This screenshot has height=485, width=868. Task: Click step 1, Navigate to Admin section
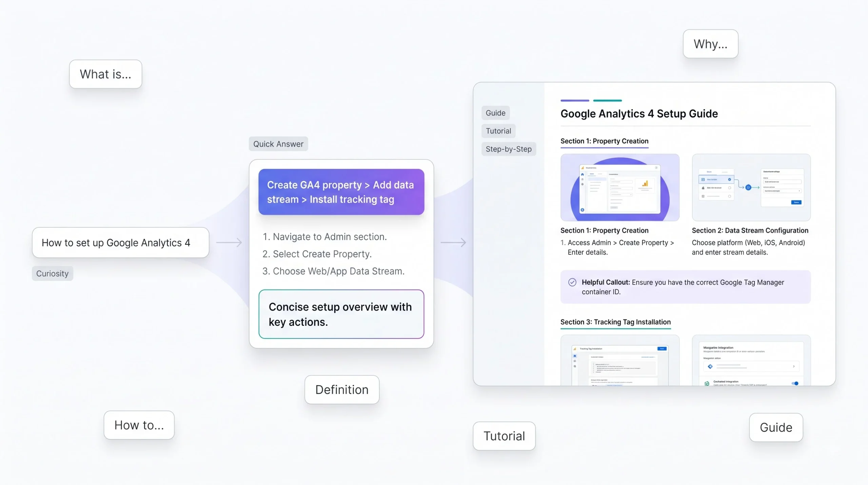(324, 237)
